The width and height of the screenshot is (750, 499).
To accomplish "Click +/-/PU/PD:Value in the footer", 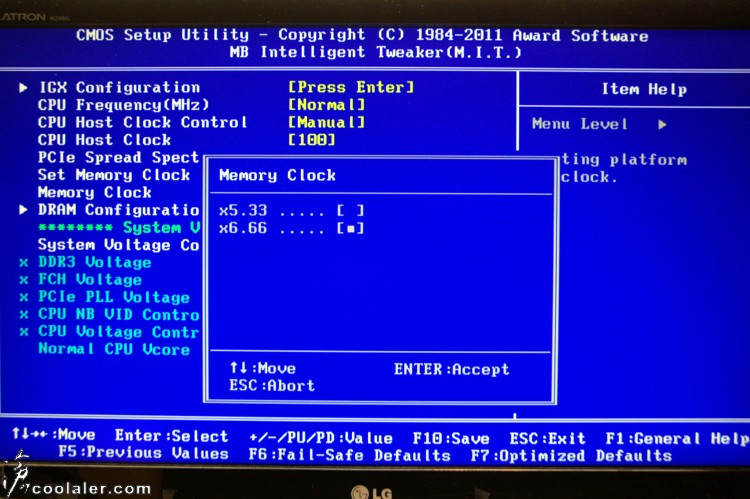I will (321, 438).
